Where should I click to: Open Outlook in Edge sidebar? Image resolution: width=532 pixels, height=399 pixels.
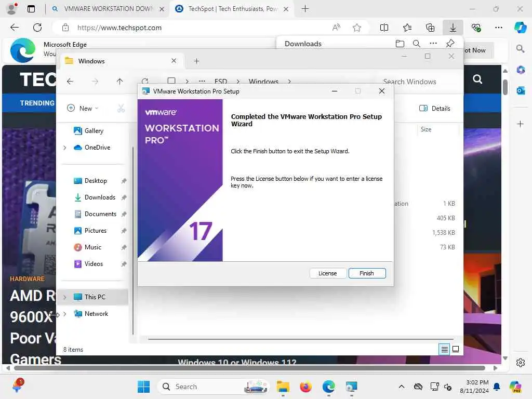point(521,90)
